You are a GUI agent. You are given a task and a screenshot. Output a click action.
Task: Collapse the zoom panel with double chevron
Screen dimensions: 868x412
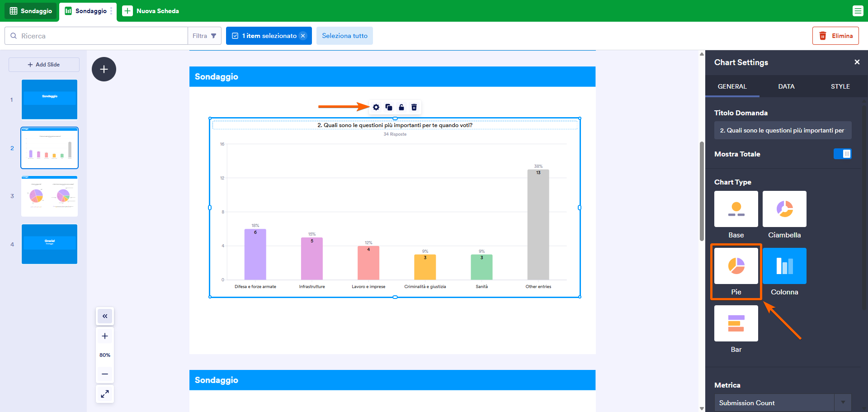point(105,316)
